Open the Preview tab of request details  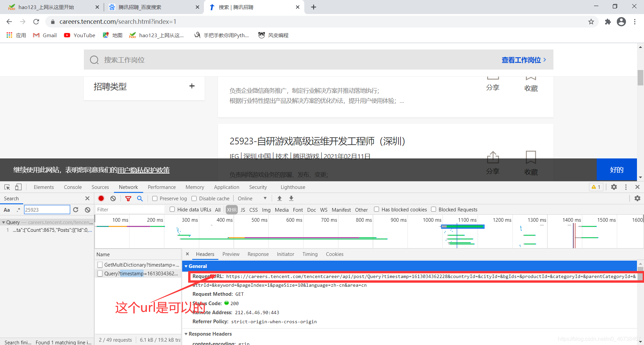coord(231,254)
